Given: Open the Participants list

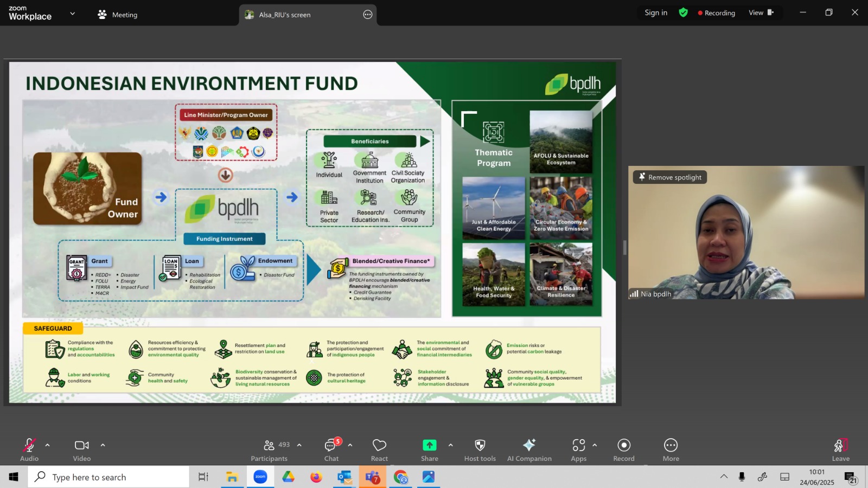Looking at the screenshot, I should [269, 450].
